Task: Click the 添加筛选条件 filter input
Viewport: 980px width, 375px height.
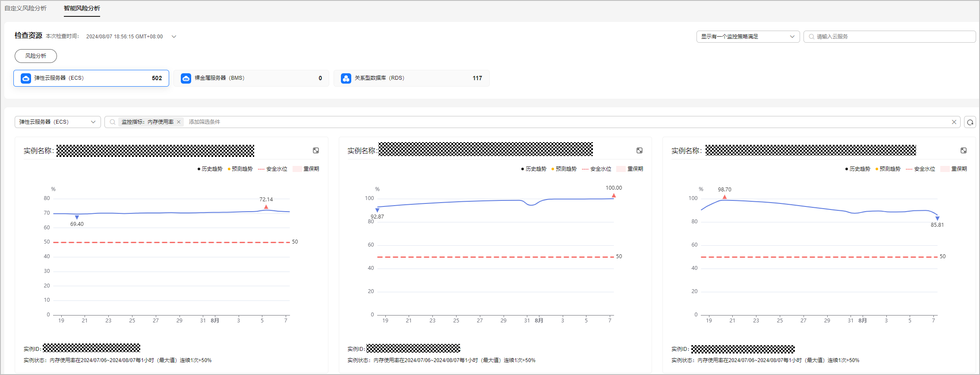Action: point(205,122)
